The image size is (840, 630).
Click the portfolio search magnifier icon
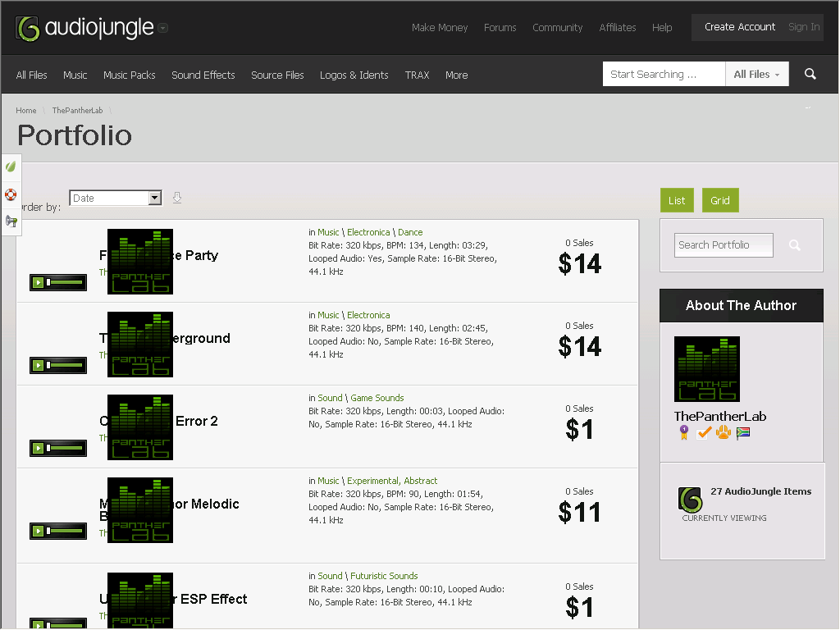click(794, 244)
